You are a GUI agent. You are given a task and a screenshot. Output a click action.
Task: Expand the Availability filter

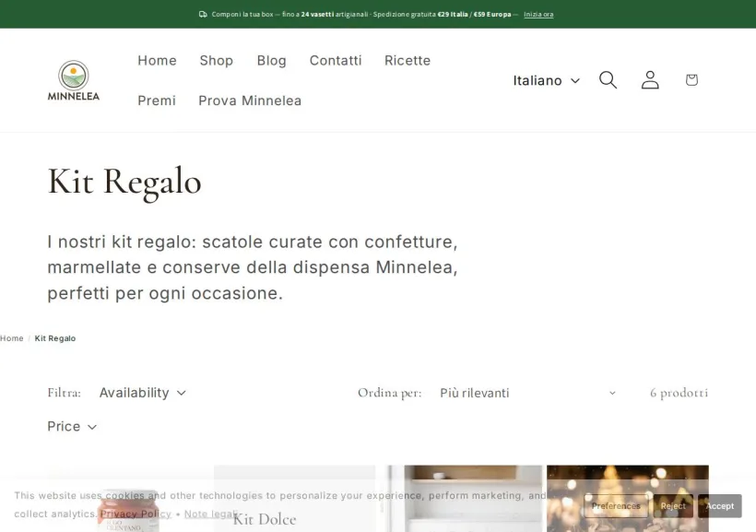(x=143, y=393)
